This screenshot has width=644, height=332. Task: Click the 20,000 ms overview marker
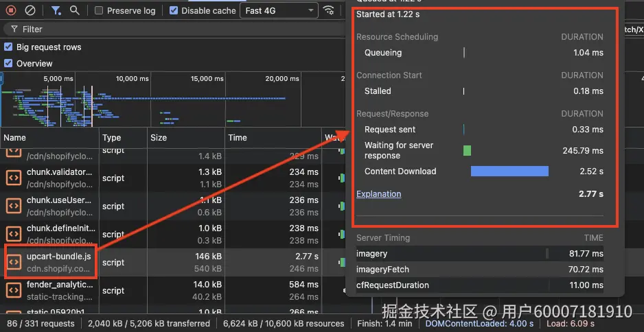[282, 78]
